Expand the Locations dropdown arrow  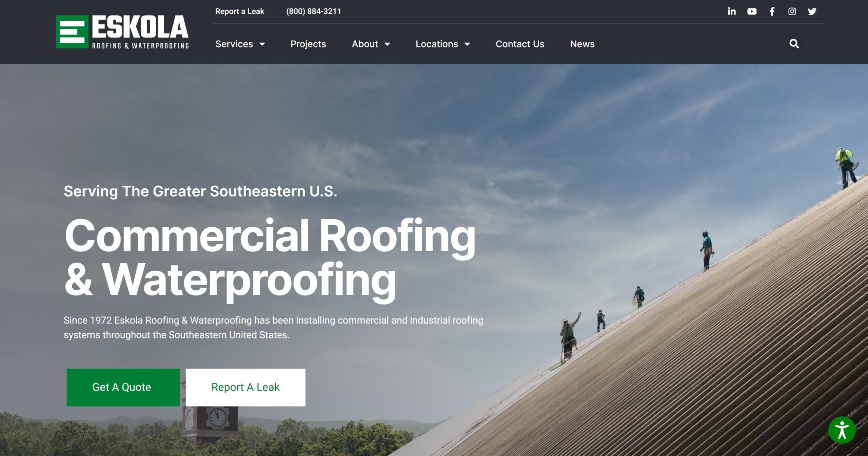point(467,44)
